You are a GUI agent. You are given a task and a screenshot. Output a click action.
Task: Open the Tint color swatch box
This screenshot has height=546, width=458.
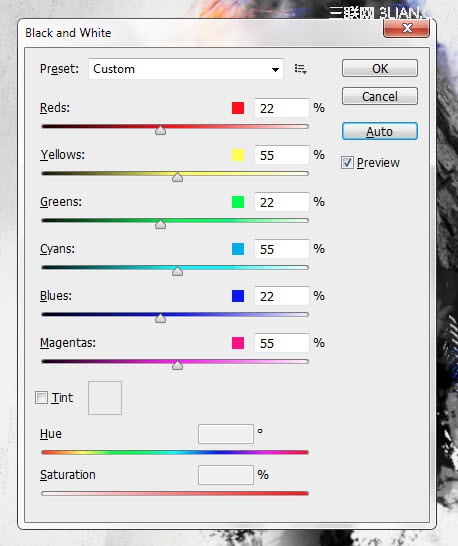tap(105, 398)
